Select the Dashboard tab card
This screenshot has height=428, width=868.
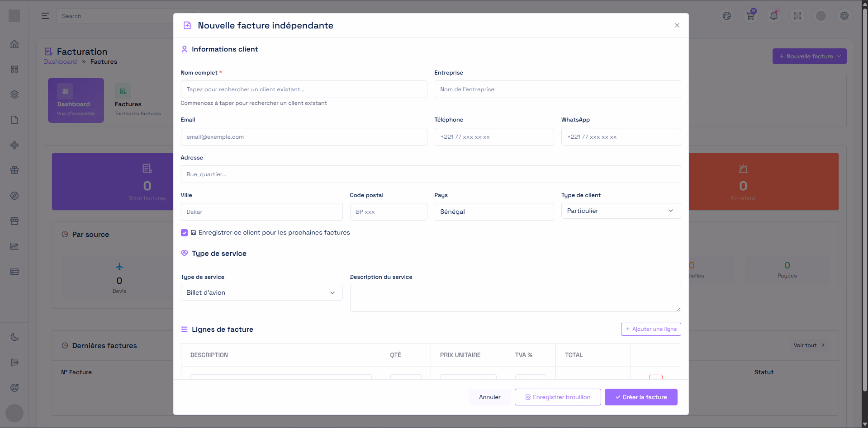click(76, 100)
